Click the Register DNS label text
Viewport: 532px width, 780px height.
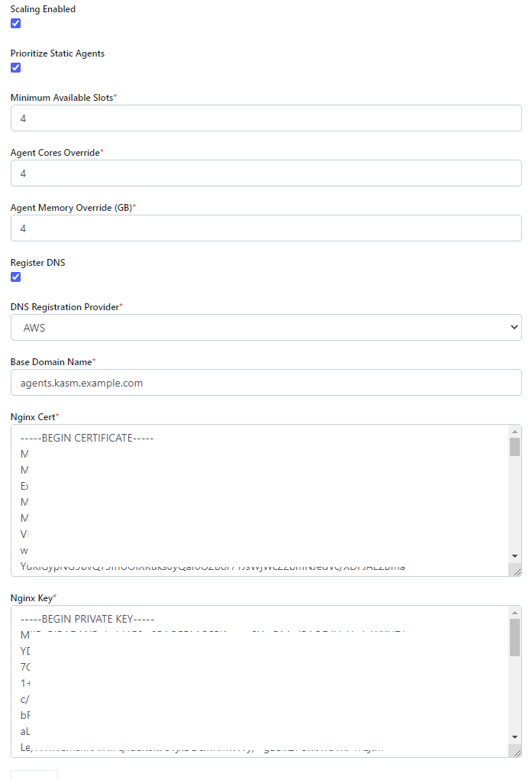[x=38, y=263]
